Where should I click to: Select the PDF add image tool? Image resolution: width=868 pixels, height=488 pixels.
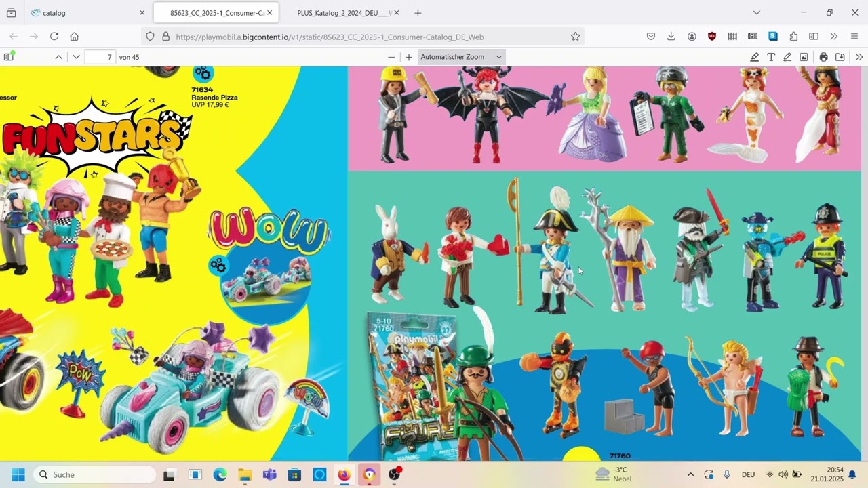tap(804, 57)
